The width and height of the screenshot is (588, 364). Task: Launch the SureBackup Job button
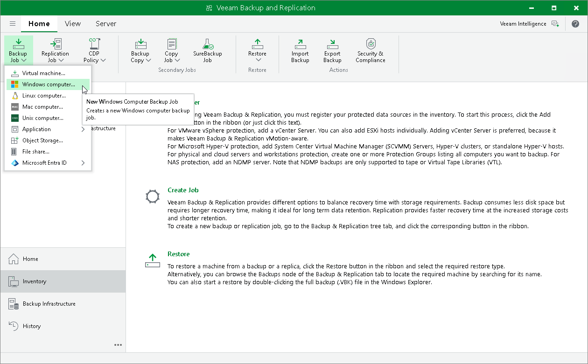click(208, 50)
